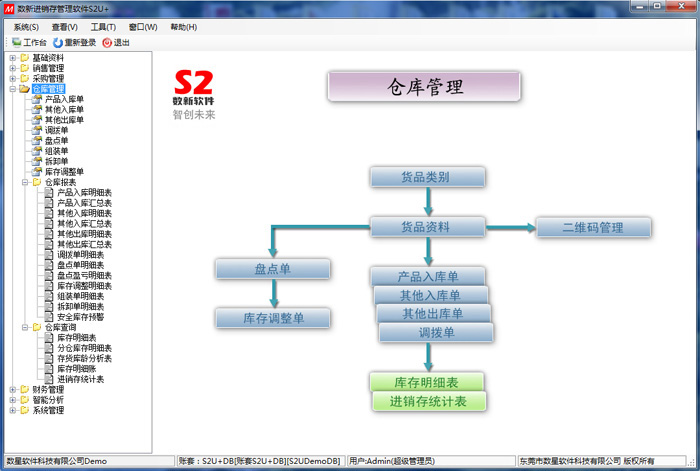This screenshot has width=700, height=471.
Task: Click the 调拨单明细表 report icon
Action: 49,254
